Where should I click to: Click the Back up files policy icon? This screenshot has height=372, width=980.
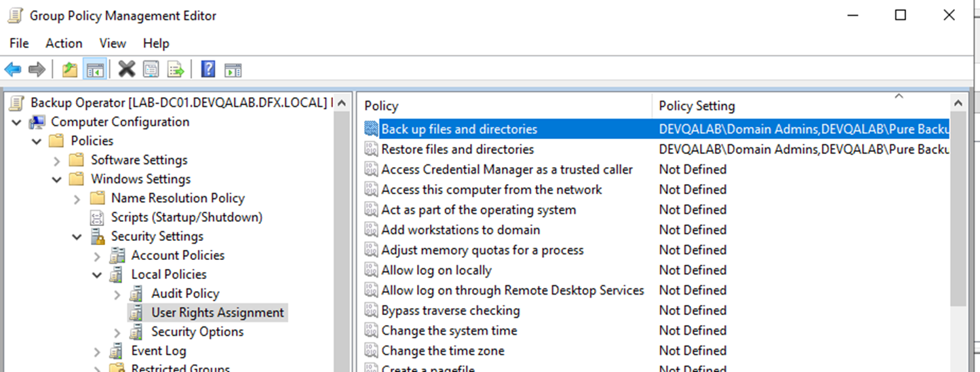point(371,129)
